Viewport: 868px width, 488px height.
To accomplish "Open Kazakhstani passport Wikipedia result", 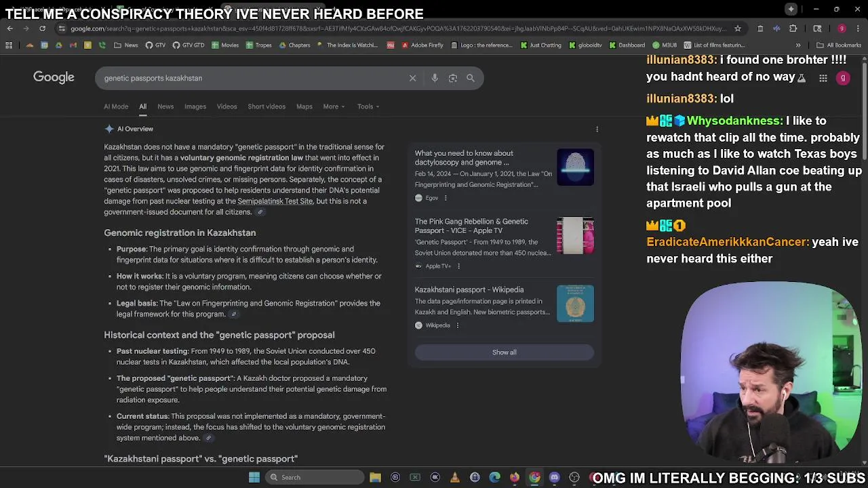I will pyautogui.click(x=469, y=290).
